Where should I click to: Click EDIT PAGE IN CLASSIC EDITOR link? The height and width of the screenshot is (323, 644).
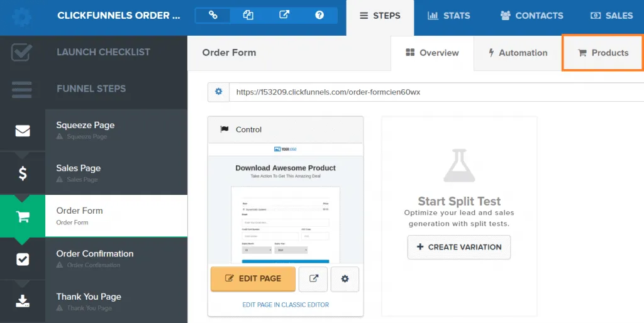pyautogui.click(x=286, y=305)
